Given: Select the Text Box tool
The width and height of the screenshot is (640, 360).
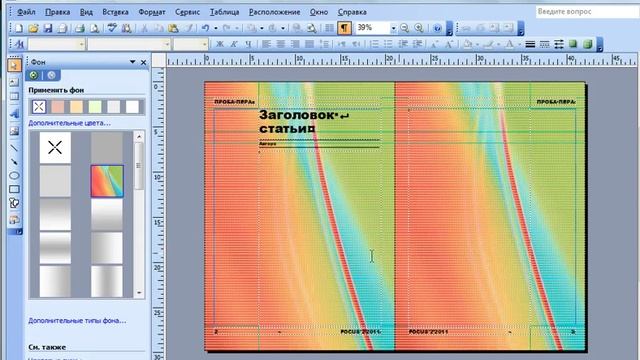Looking at the screenshot, I should point(14,82).
